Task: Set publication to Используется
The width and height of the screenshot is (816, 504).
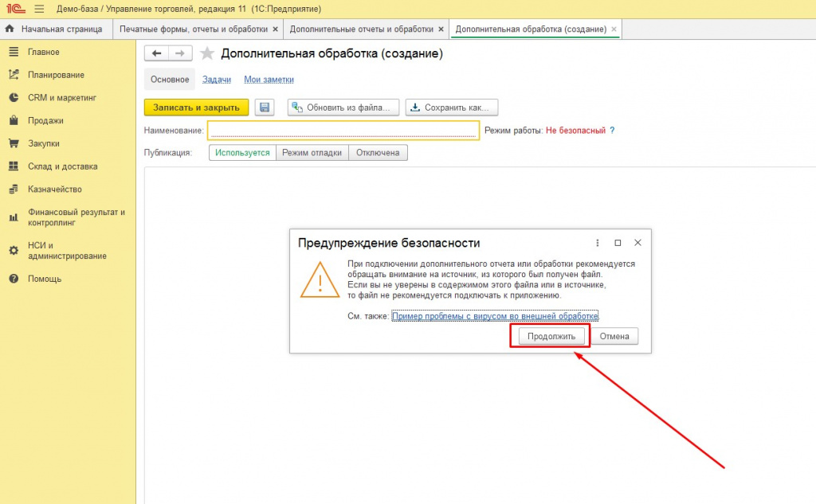Action: [242, 153]
